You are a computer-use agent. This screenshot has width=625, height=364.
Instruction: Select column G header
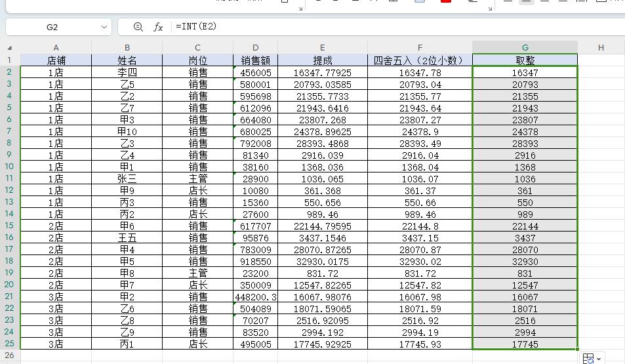525,47
